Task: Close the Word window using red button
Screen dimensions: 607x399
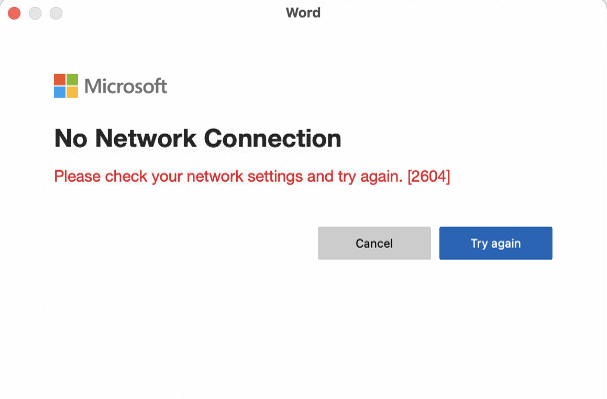Action: pos(14,13)
